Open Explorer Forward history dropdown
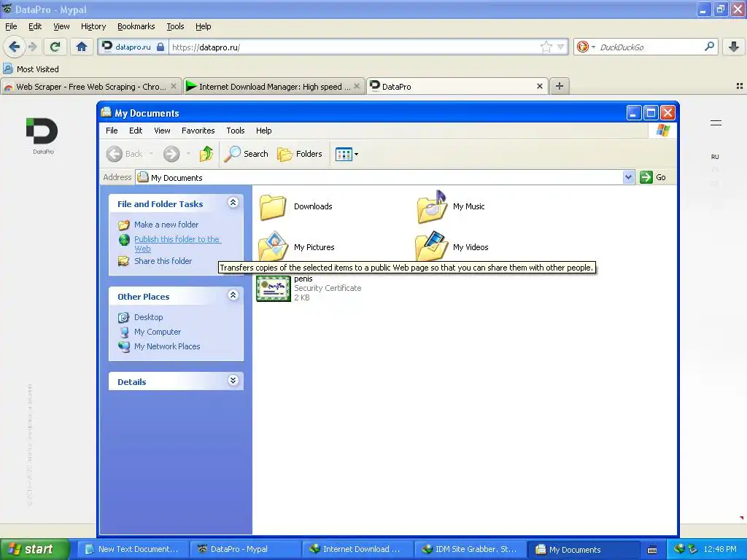Viewport: 747px width, 560px height. click(x=189, y=154)
